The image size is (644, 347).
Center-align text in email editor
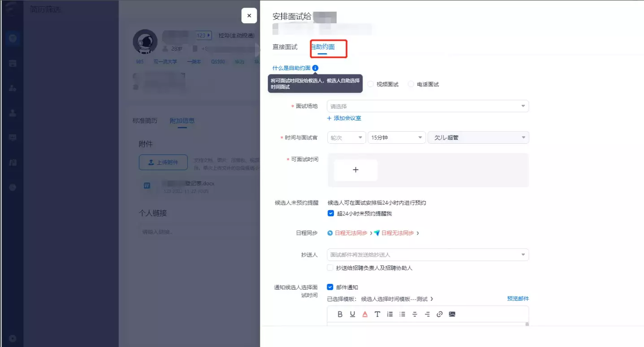(x=415, y=314)
